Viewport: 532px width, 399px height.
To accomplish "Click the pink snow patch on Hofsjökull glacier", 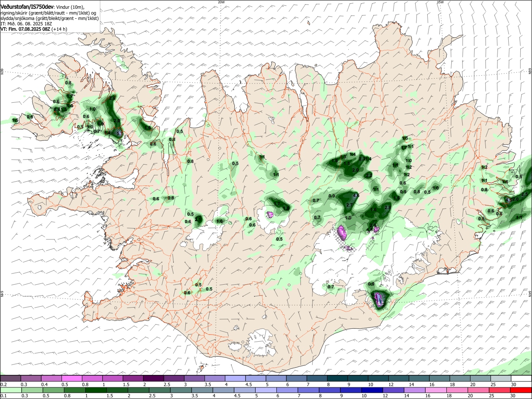I will coord(270,215).
